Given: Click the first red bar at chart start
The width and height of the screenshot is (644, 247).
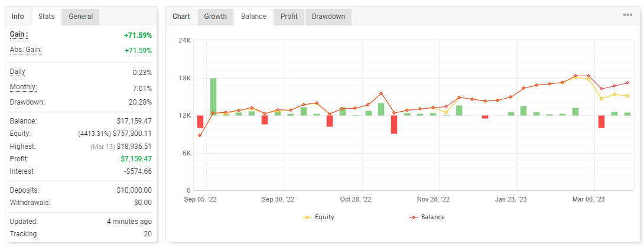Looking at the screenshot, I should click(x=200, y=122).
